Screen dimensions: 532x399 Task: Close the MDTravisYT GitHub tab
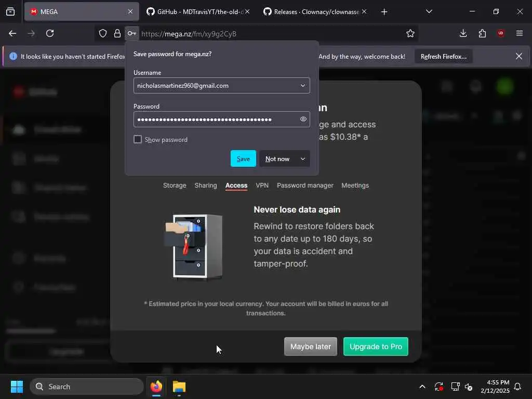coord(247,11)
